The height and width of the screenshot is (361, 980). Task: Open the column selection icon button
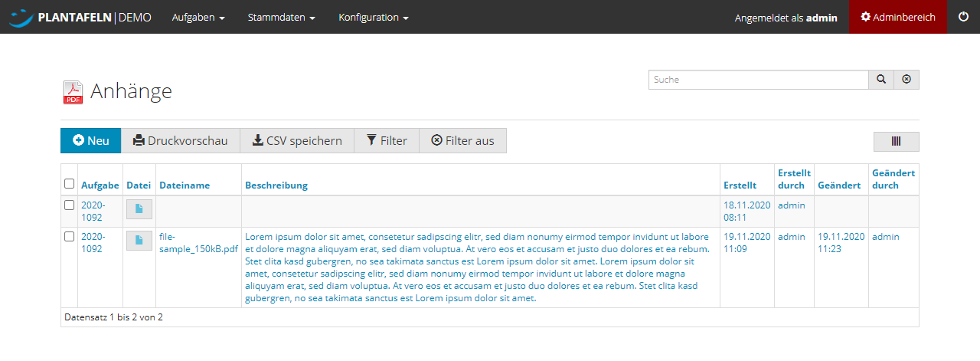coord(896,142)
